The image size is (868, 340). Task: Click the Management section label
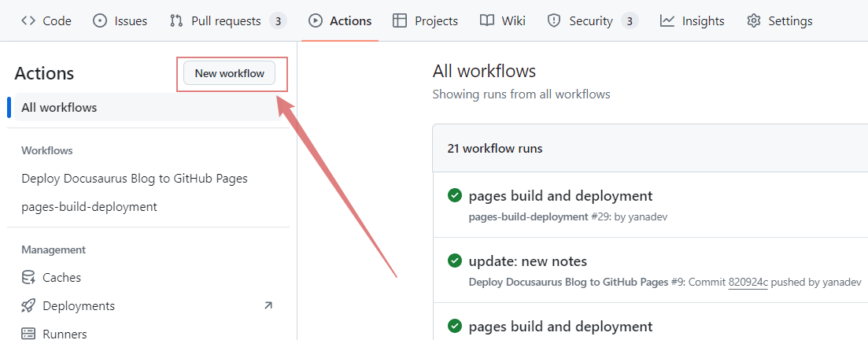click(54, 249)
